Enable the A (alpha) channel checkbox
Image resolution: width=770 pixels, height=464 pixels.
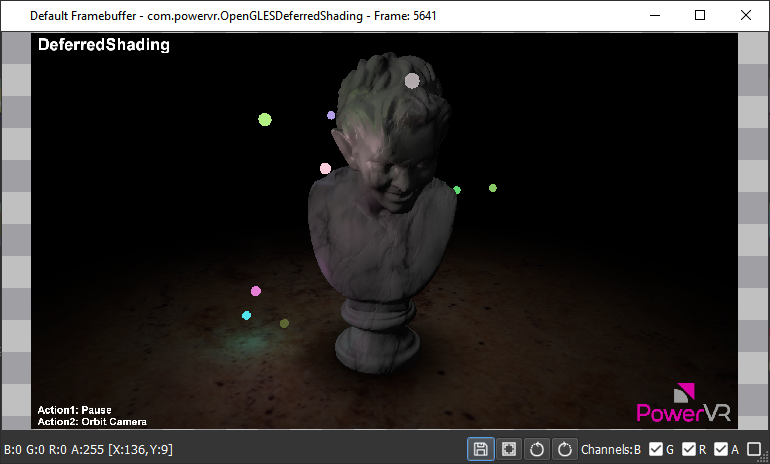pos(754,449)
